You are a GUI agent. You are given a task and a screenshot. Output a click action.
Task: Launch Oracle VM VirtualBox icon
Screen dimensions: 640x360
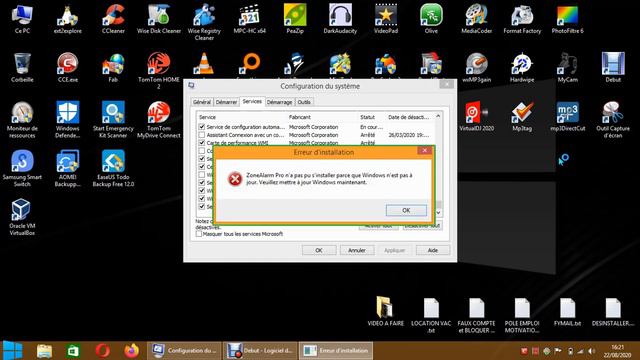coord(22,217)
